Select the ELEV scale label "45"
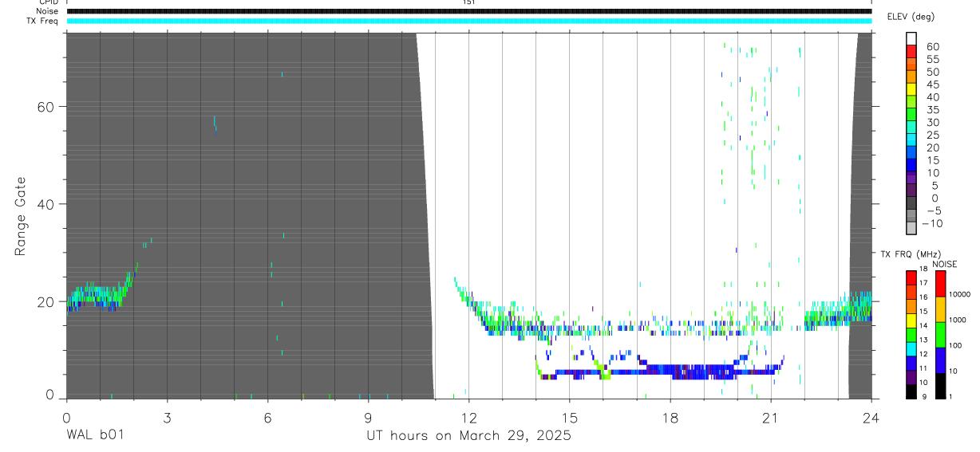The width and height of the screenshot is (980, 452). (x=933, y=85)
